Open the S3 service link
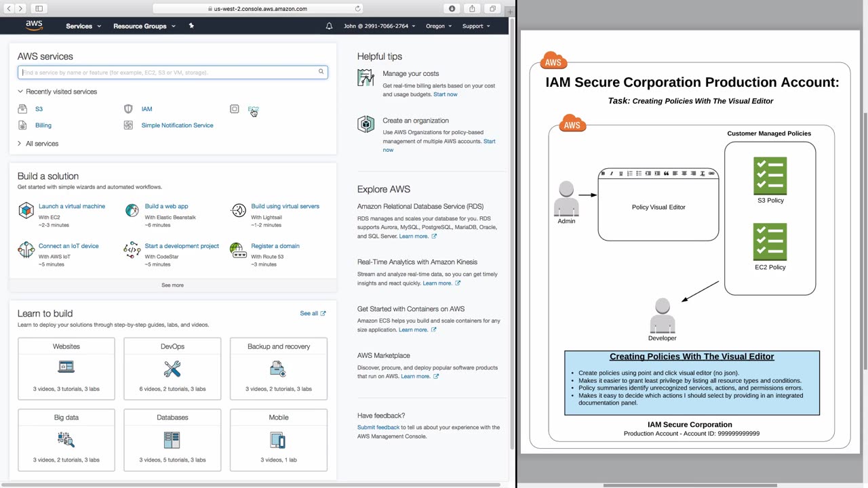The height and width of the screenshot is (488, 868). [x=39, y=109]
